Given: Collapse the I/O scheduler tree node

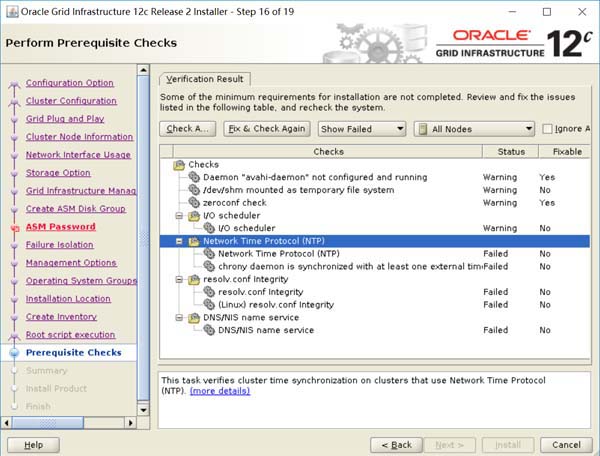Looking at the screenshot, I should click(x=179, y=215).
